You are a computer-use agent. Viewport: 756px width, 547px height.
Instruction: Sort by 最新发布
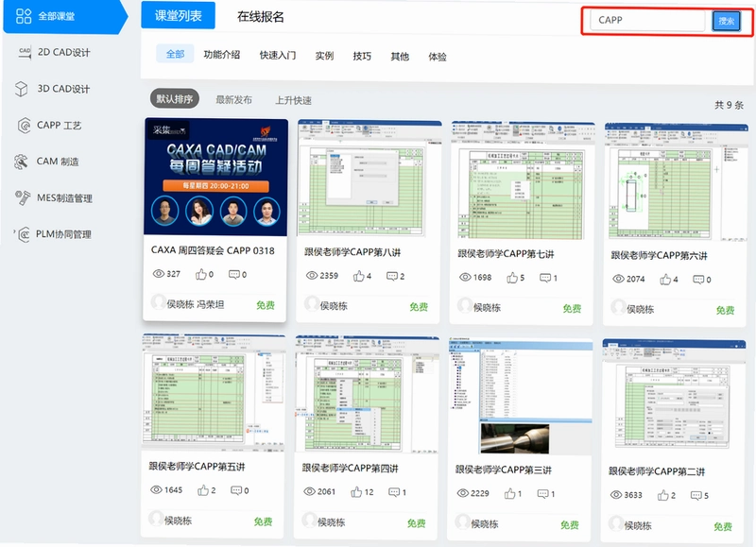click(233, 100)
